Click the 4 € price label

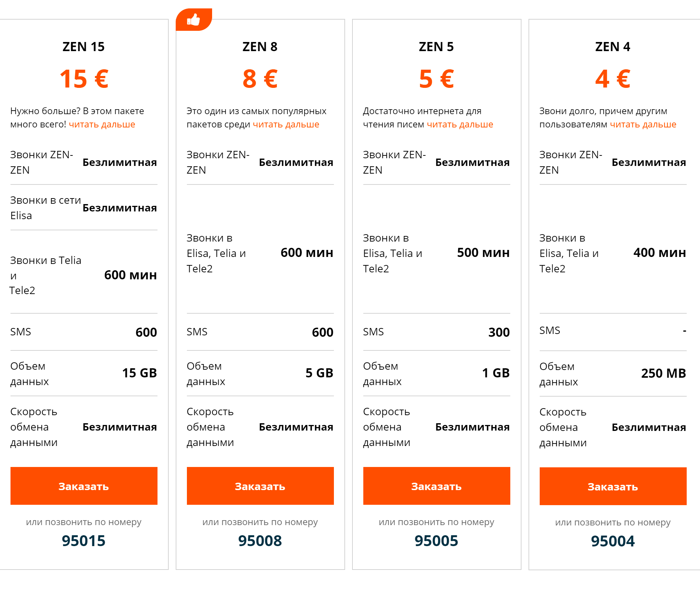pyautogui.click(x=613, y=78)
